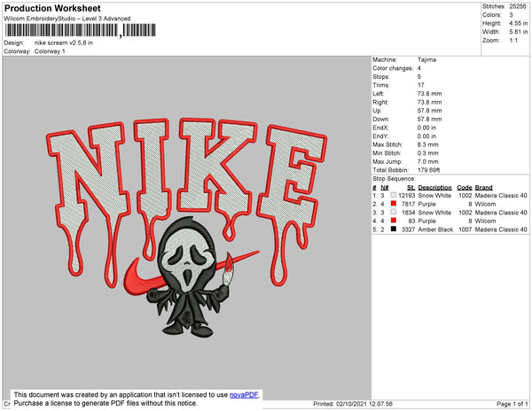The image size is (532, 411).
Task: Select the Snow White swatch in stop 3
Action: [393, 212]
